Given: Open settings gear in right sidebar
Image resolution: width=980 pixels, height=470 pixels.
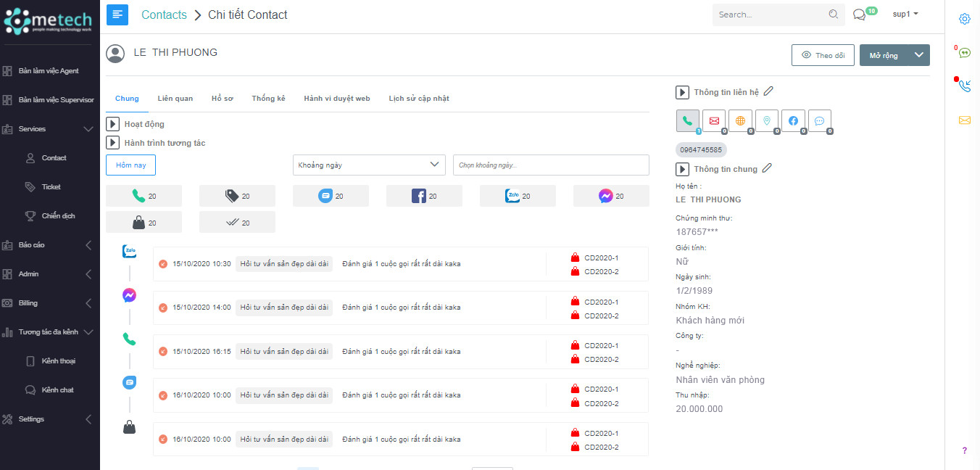Looking at the screenshot, I should [x=964, y=19].
